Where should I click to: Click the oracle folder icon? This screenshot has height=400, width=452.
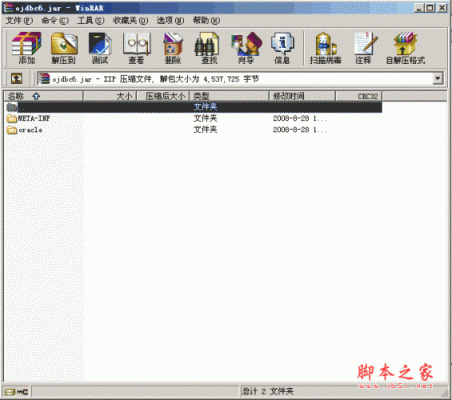click(12, 130)
